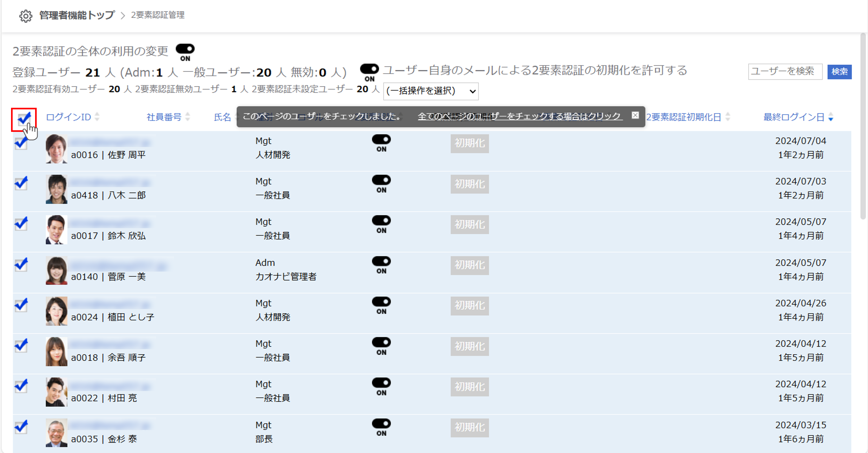Open the 一括操作を選択 dropdown

[431, 91]
